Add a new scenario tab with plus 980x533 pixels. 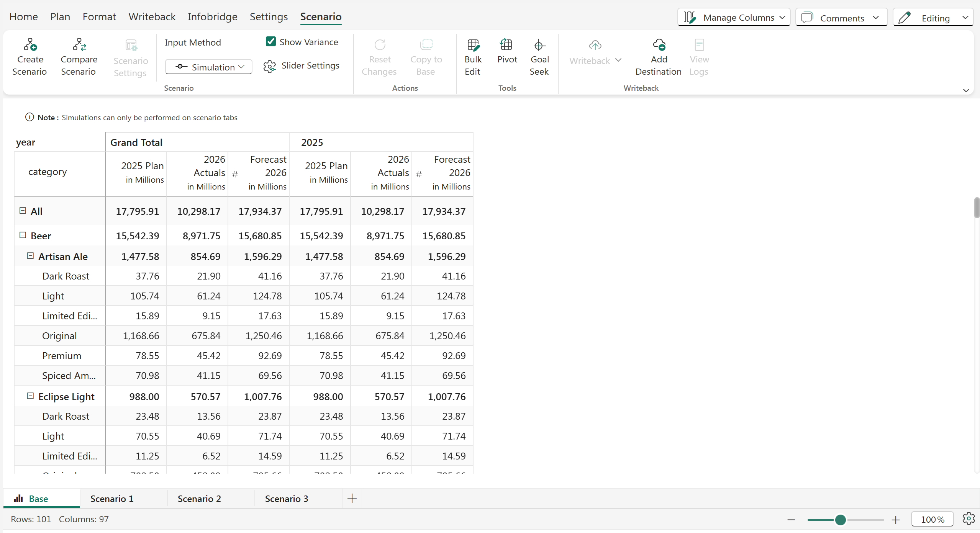pos(352,498)
